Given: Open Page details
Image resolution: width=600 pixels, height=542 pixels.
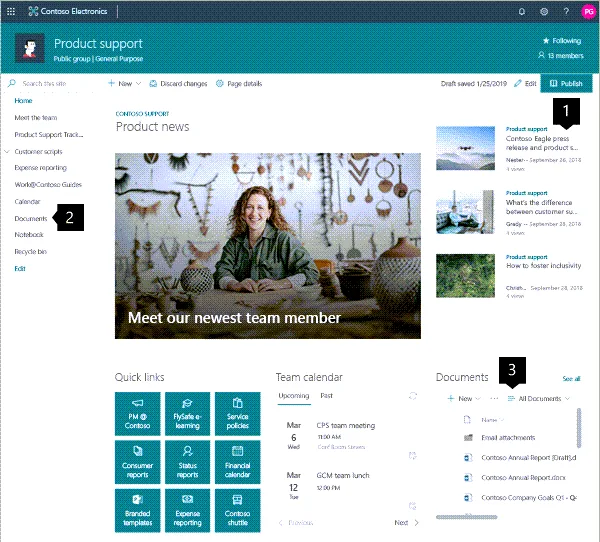Looking at the screenshot, I should point(239,83).
